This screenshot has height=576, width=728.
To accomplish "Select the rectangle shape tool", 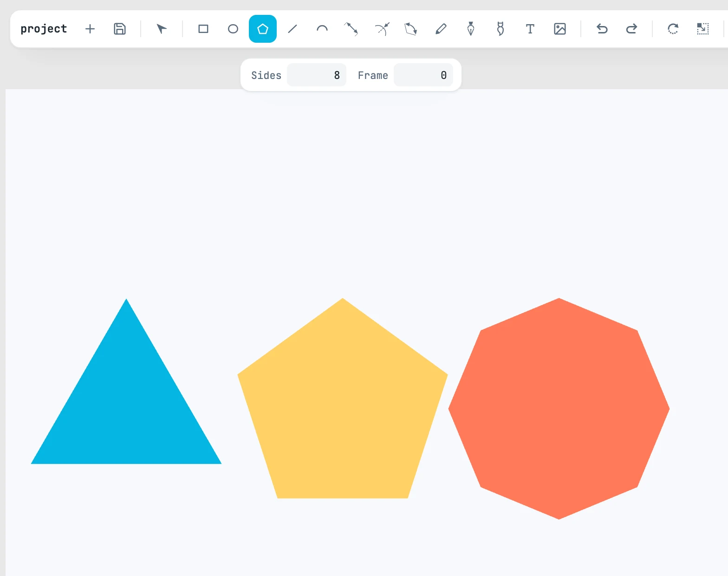I will (203, 29).
